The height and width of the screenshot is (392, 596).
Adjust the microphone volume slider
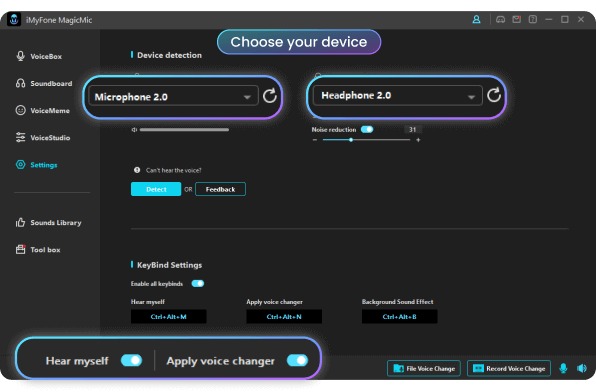(184, 130)
